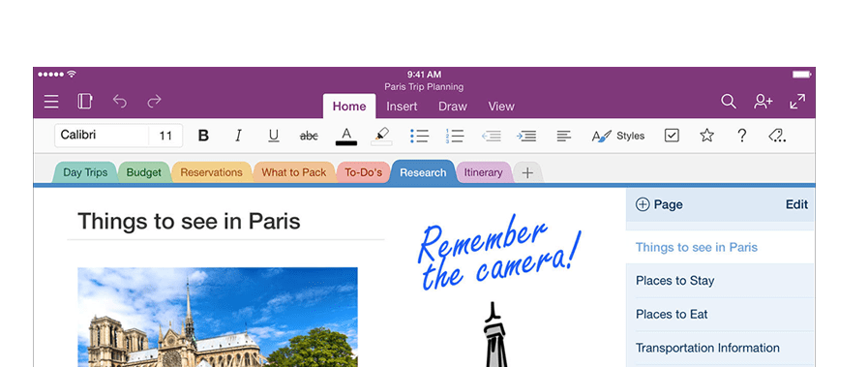Open Things to see in Paris page
Viewport: 868px width, 367px height.
[x=720, y=248]
